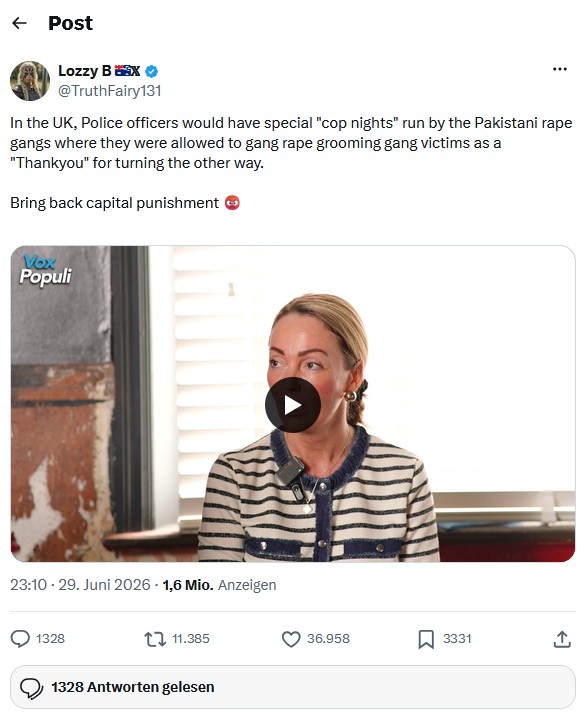Screen dimensions: 587x721
Task: Like the post with the heart icon
Action: click(x=291, y=639)
